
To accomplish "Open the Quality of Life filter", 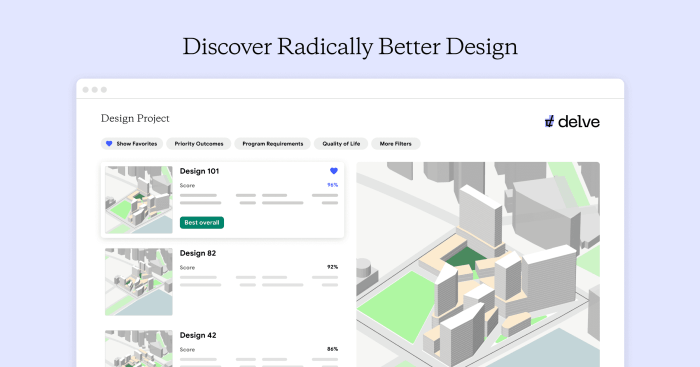I will pos(341,144).
